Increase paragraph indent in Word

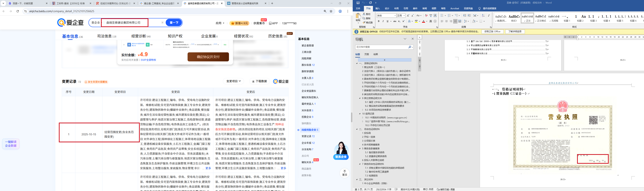pos(469,15)
